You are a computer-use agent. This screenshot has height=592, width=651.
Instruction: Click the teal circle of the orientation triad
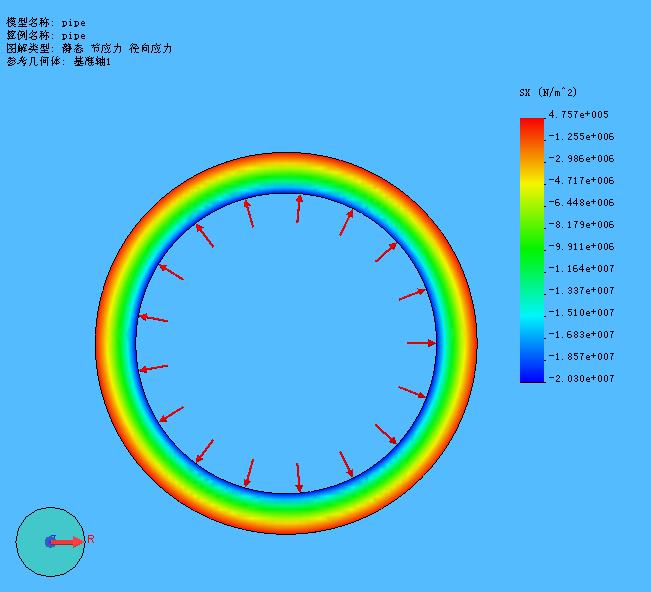(x=51, y=542)
